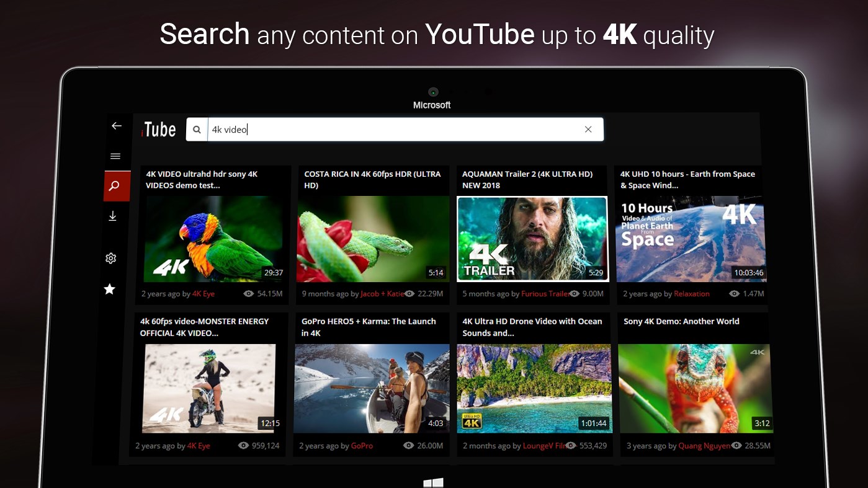Screen dimensions: 868x488
Task: Click the '5 months ago' upload date
Action: tap(486, 294)
